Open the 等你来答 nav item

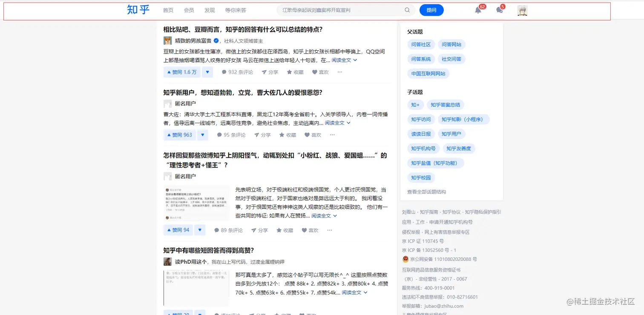point(236,10)
